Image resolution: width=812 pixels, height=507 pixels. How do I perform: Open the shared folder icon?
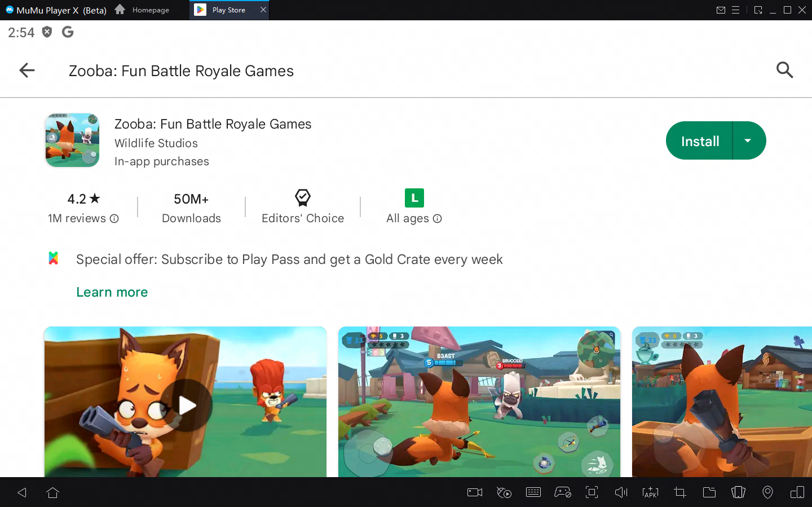pyautogui.click(x=709, y=492)
